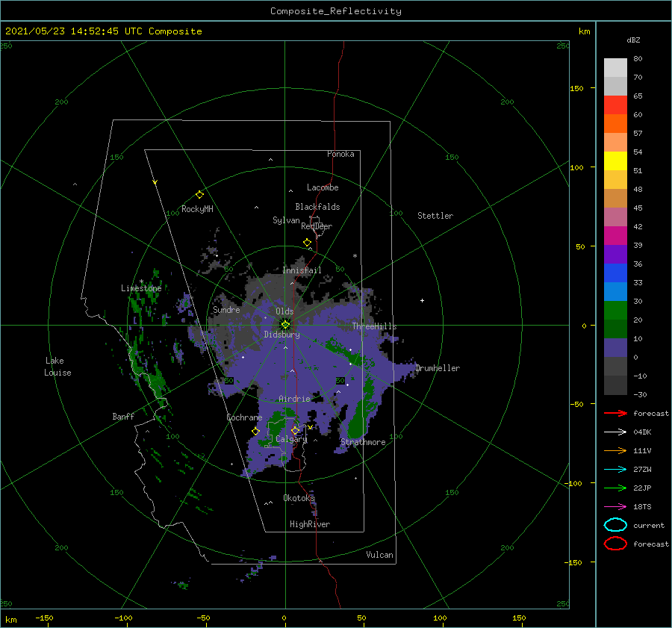Select the radar site marker between Olds and Didsbury
The height and width of the screenshot is (628, 672).
click(285, 325)
